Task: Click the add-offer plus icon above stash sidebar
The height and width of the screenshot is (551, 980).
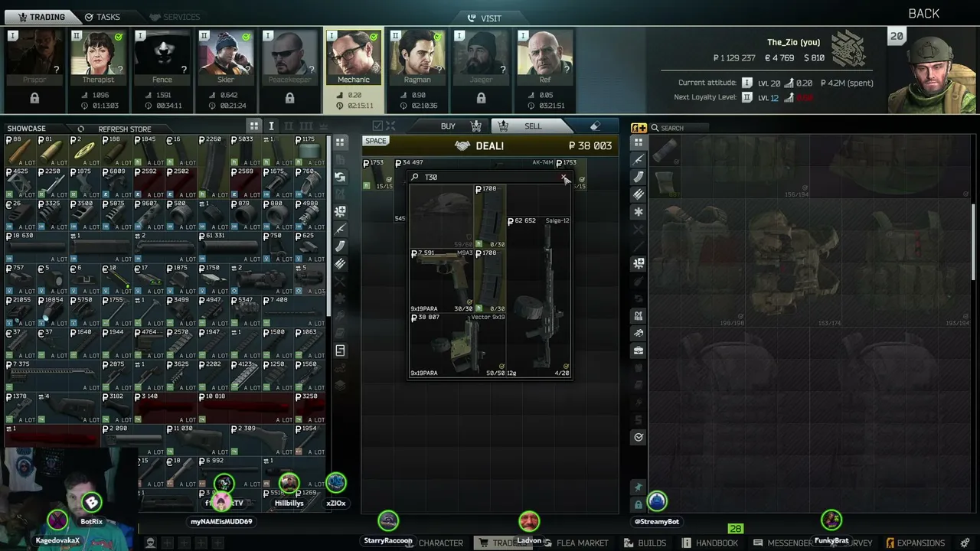Action: point(639,128)
